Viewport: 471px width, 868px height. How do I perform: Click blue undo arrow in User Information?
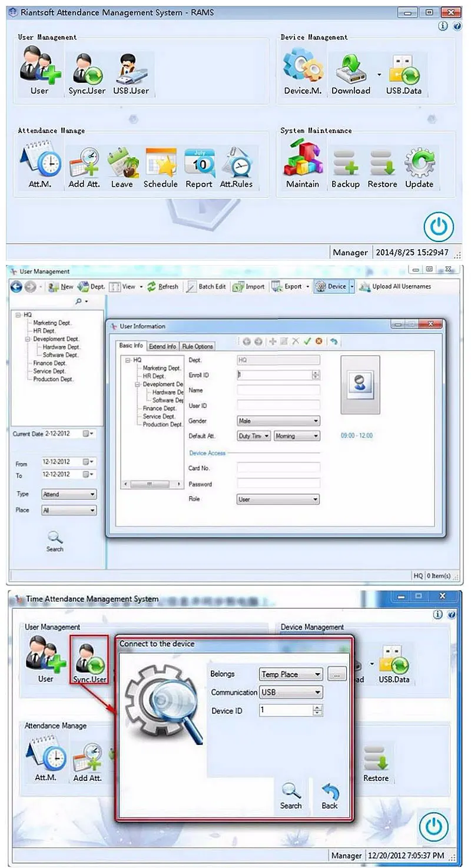tap(334, 341)
